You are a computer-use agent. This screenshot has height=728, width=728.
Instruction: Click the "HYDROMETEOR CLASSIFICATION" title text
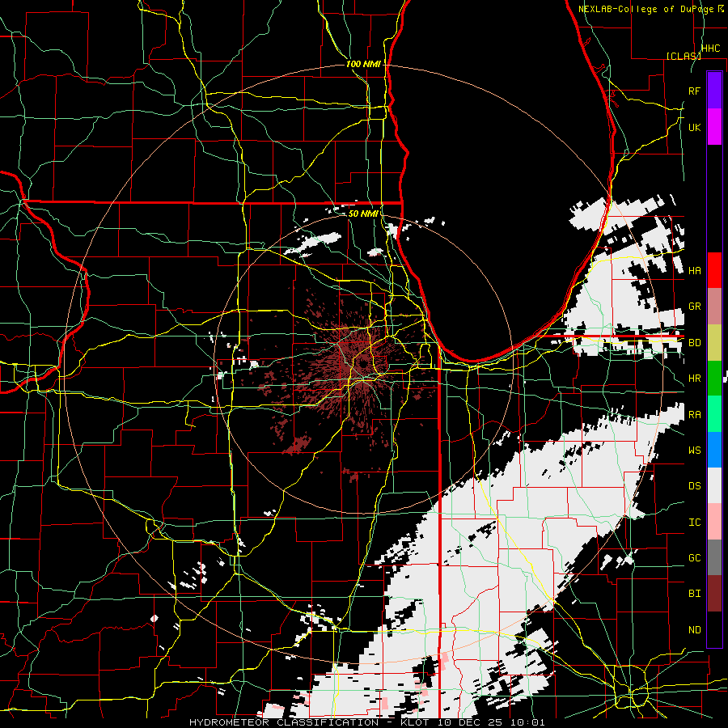[x=284, y=722]
